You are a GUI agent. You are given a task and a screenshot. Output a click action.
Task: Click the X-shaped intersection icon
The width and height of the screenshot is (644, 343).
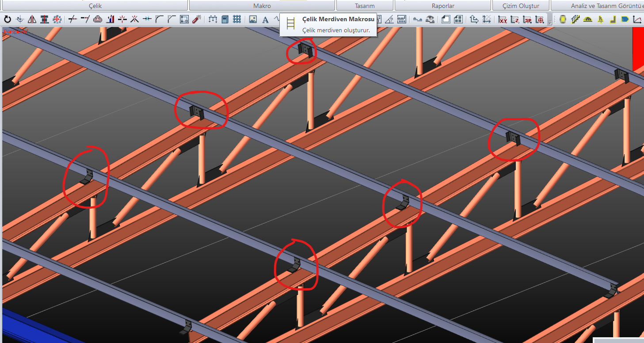coord(135,19)
